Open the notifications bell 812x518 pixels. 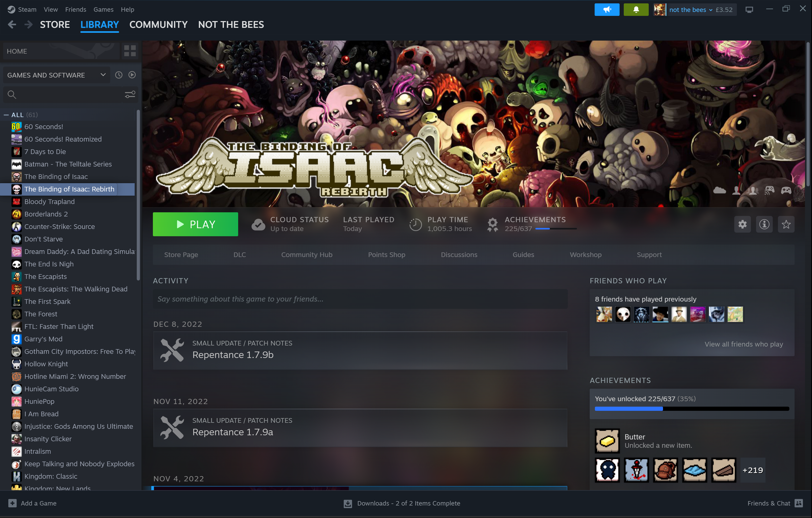pyautogui.click(x=636, y=9)
